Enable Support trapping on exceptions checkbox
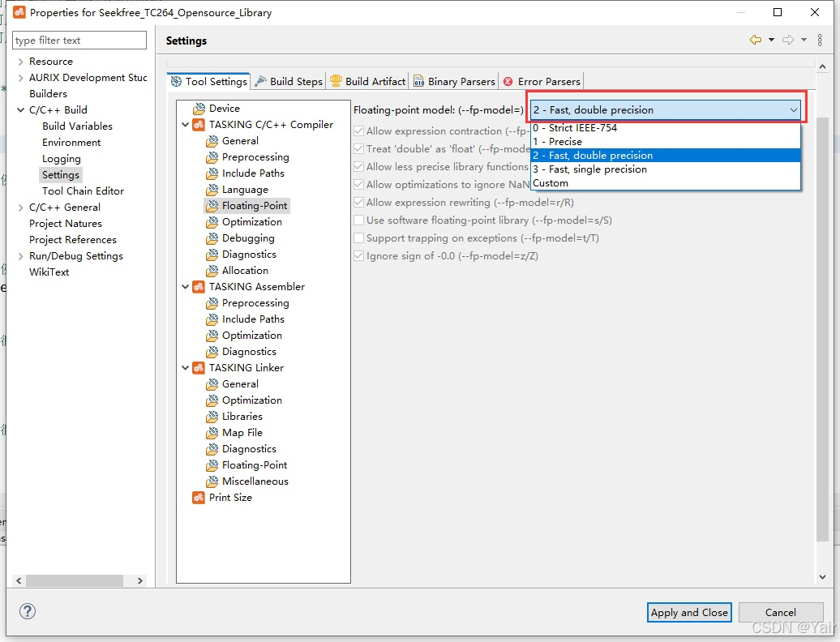840x642 pixels. [359, 238]
